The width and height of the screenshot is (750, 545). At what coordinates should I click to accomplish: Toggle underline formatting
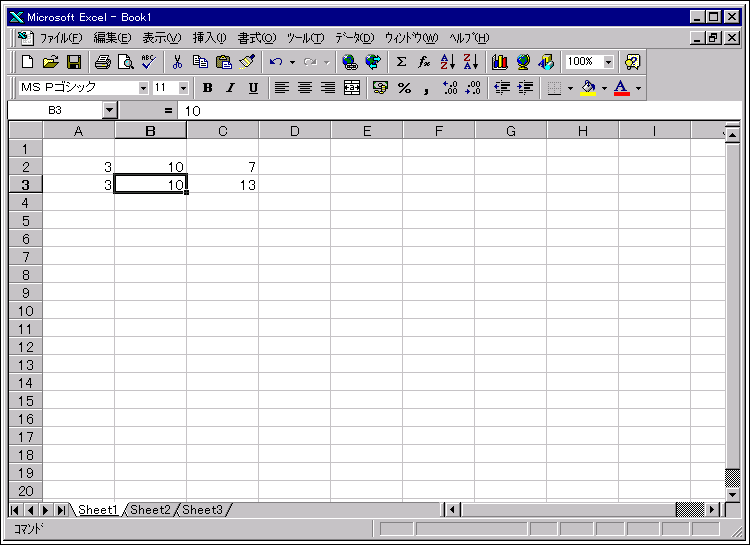coord(254,88)
